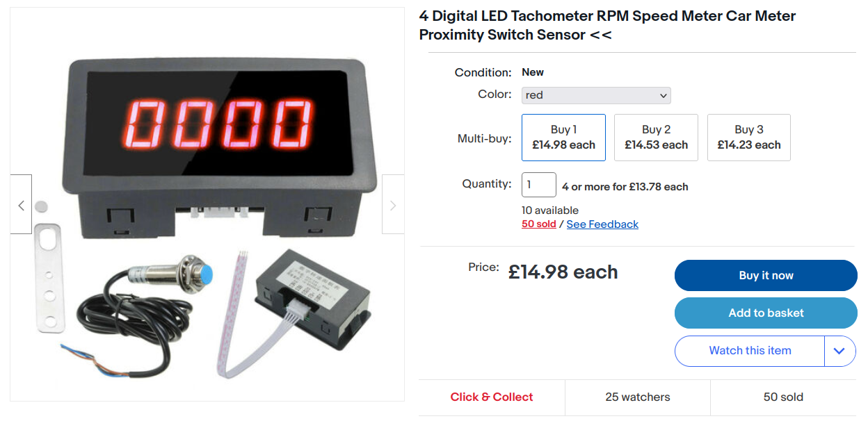868x421 pixels.
Task: Show next product image arrow
Action: click(393, 205)
